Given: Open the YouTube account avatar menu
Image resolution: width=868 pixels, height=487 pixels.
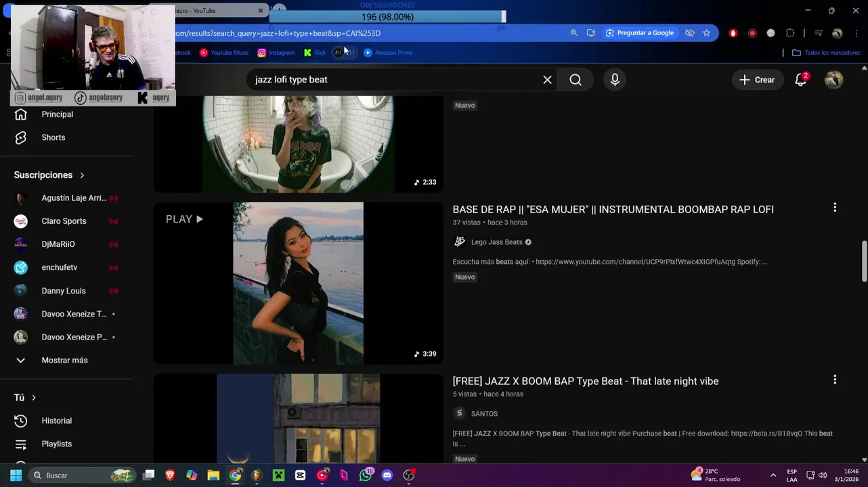Looking at the screenshot, I should pos(833,80).
